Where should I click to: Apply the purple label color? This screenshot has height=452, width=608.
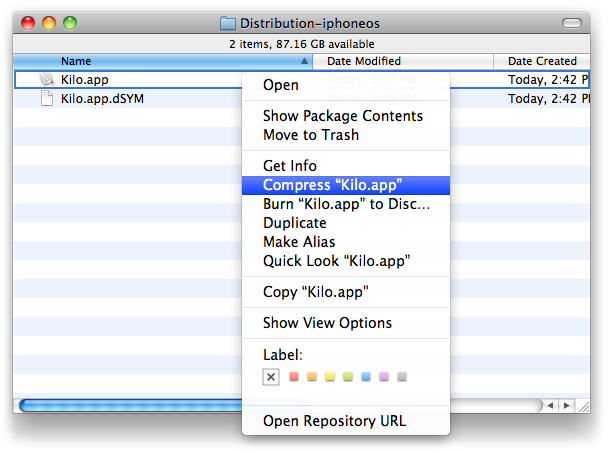coord(384,377)
